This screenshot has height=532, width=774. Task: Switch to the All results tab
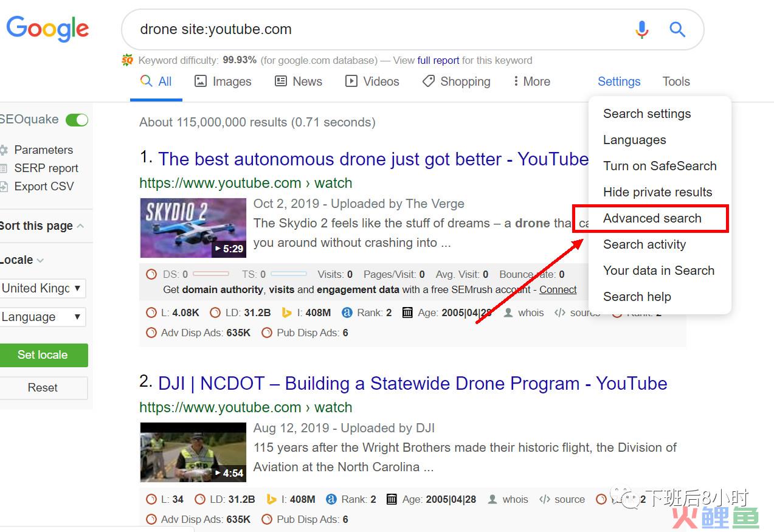[156, 81]
